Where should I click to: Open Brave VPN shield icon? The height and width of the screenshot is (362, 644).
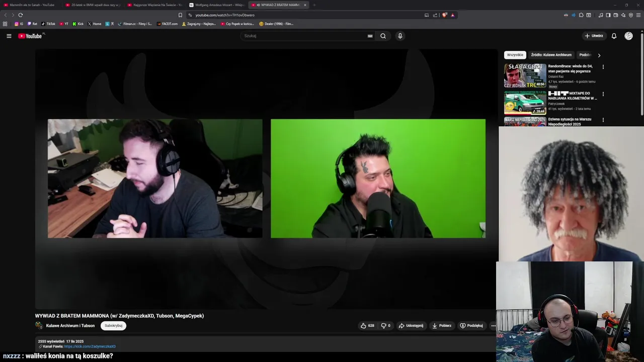tap(631, 15)
